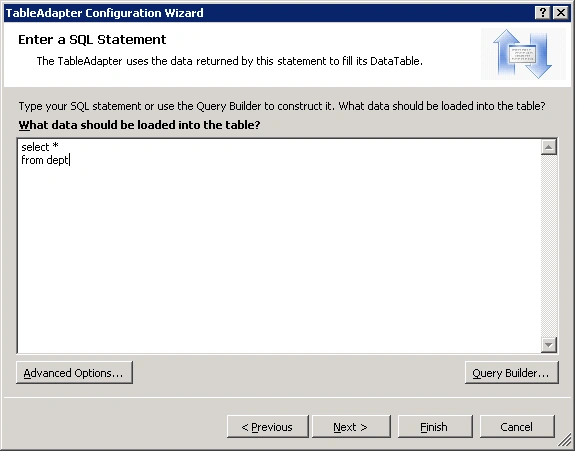Click the blue arrows wizard icon
577x452 pixels.
[523, 54]
